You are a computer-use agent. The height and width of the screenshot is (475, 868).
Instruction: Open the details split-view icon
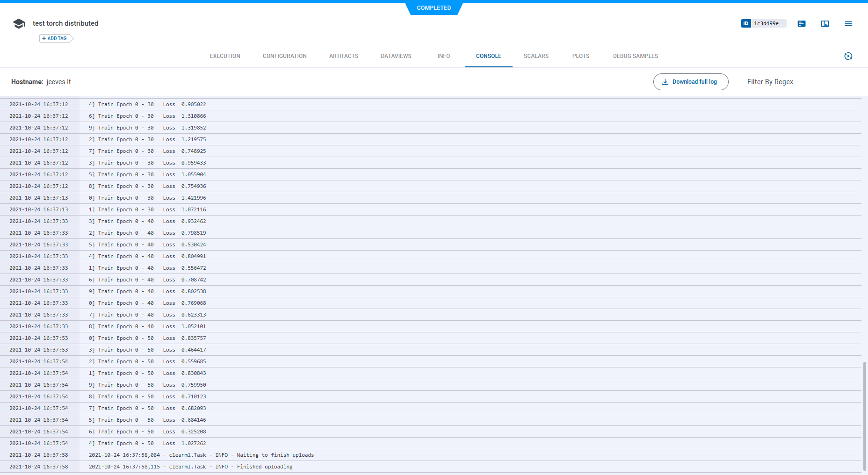tap(825, 23)
